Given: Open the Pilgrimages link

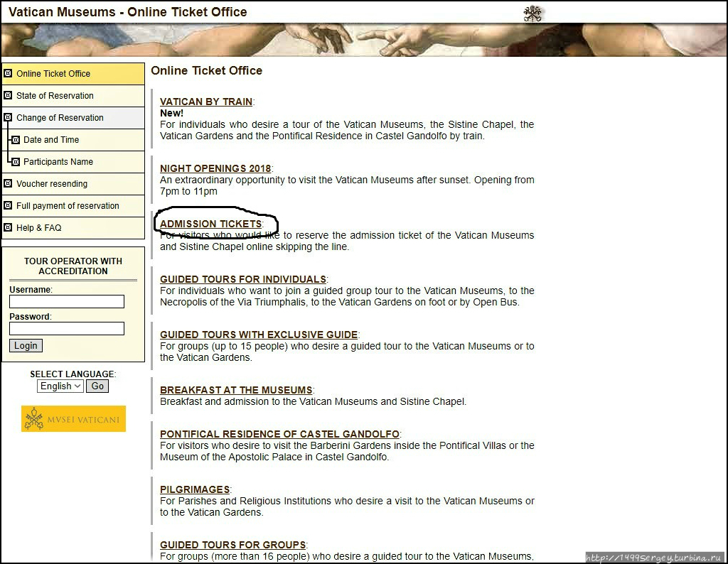Looking at the screenshot, I should click(195, 489).
